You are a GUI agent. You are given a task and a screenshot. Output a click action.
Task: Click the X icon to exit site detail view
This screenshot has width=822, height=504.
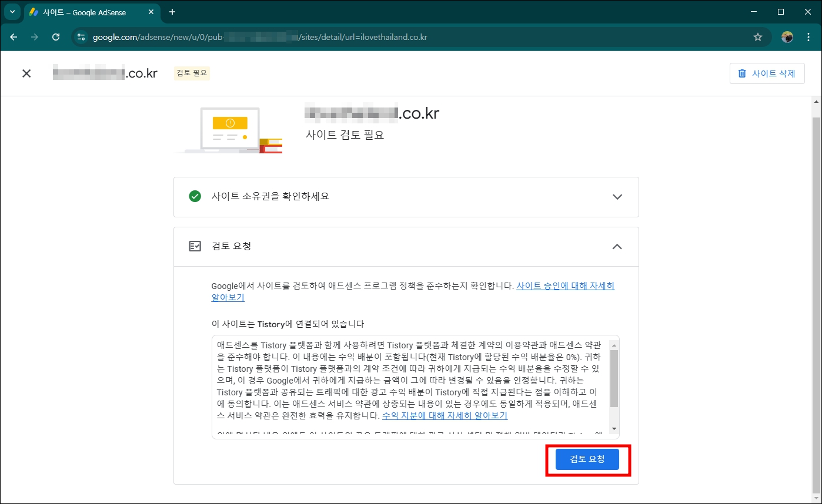click(26, 73)
